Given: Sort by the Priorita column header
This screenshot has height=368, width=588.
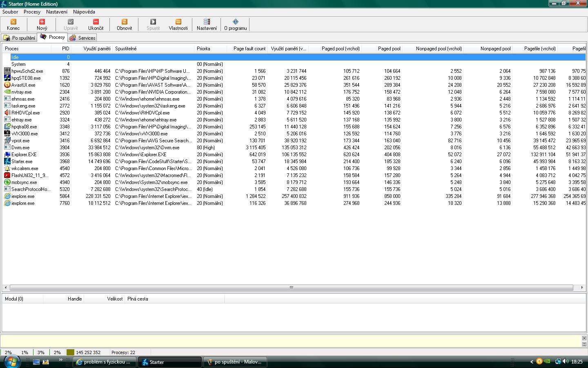Looking at the screenshot, I should tap(211, 49).
